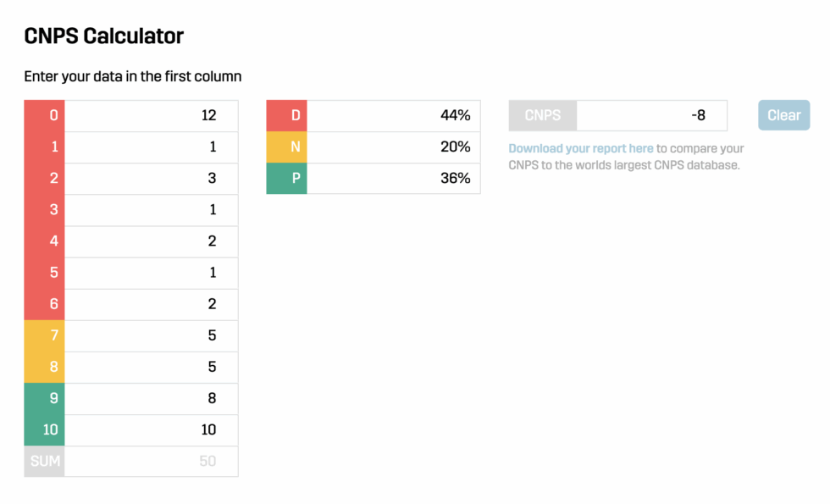Screen dimensions: 830x504
Task: Click the 36% promoter percentage cell
Action: 394,179
